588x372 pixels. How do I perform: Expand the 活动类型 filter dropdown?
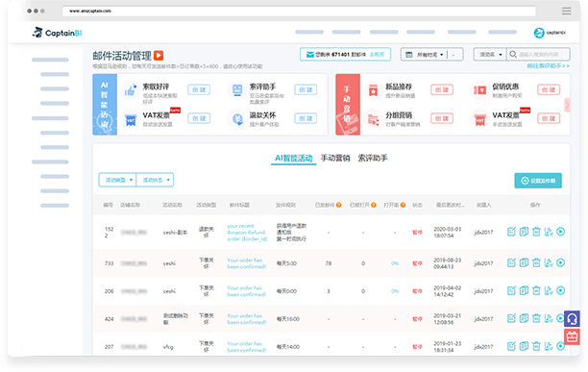point(117,180)
